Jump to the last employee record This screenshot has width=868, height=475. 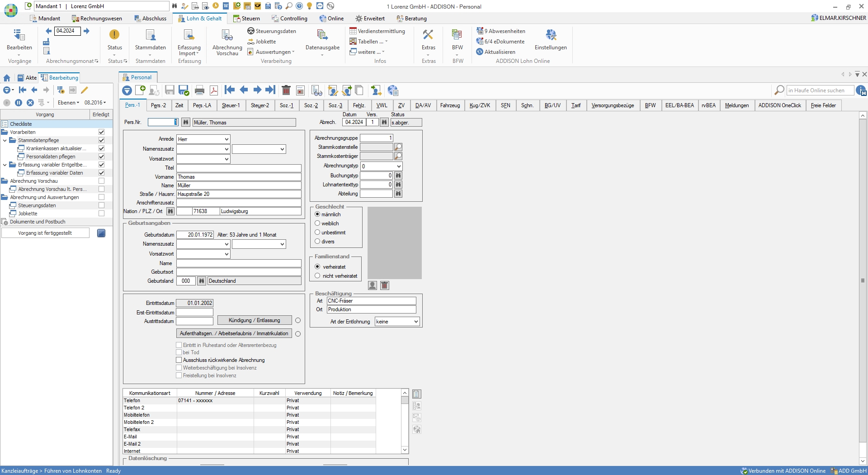point(270,90)
